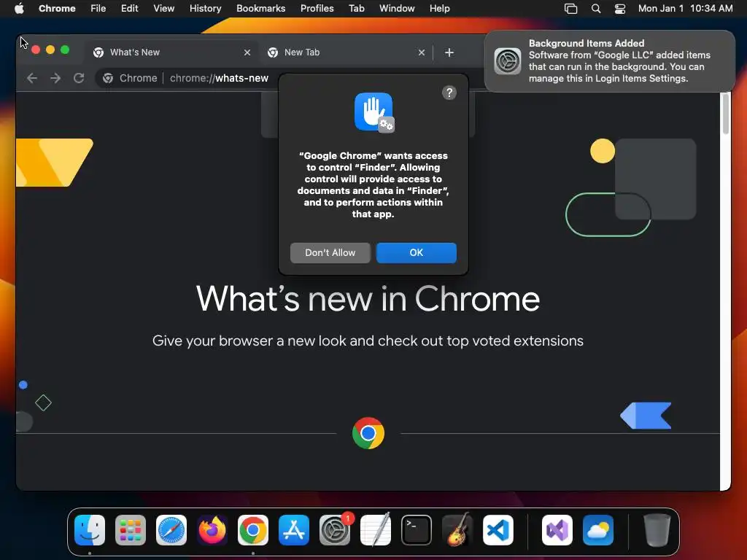Click Don't Allow in the Finder access dialog
The image size is (747, 560).
(330, 252)
